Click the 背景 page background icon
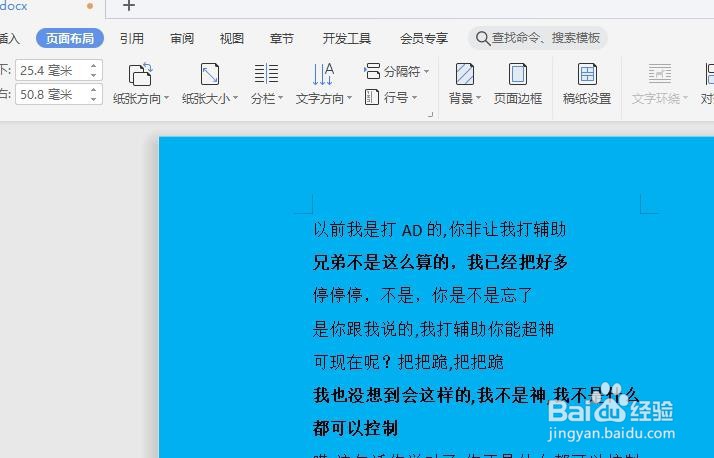This screenshot has width=714, height=458. (x=465, y=74)
